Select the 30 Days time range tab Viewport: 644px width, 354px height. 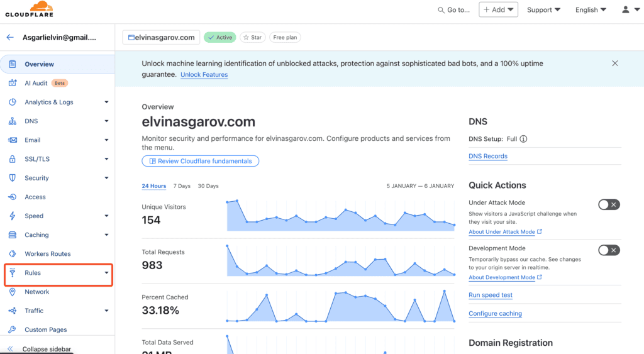[208, 186]
